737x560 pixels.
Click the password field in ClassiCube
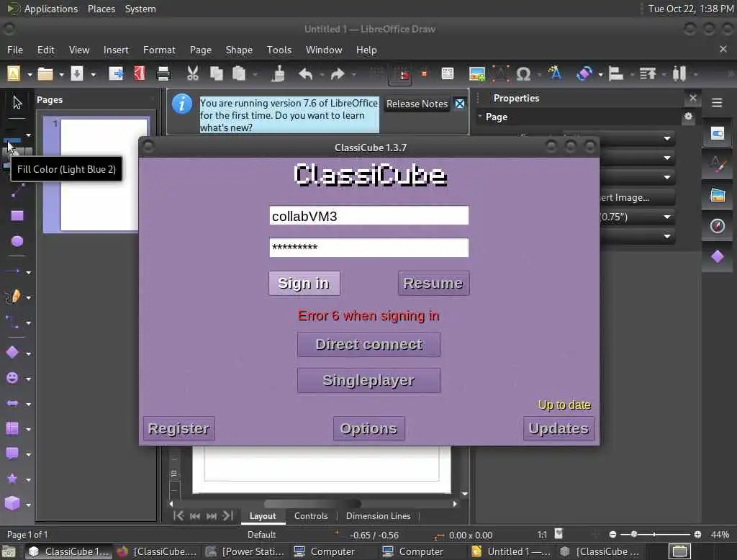tap(369, 248)
